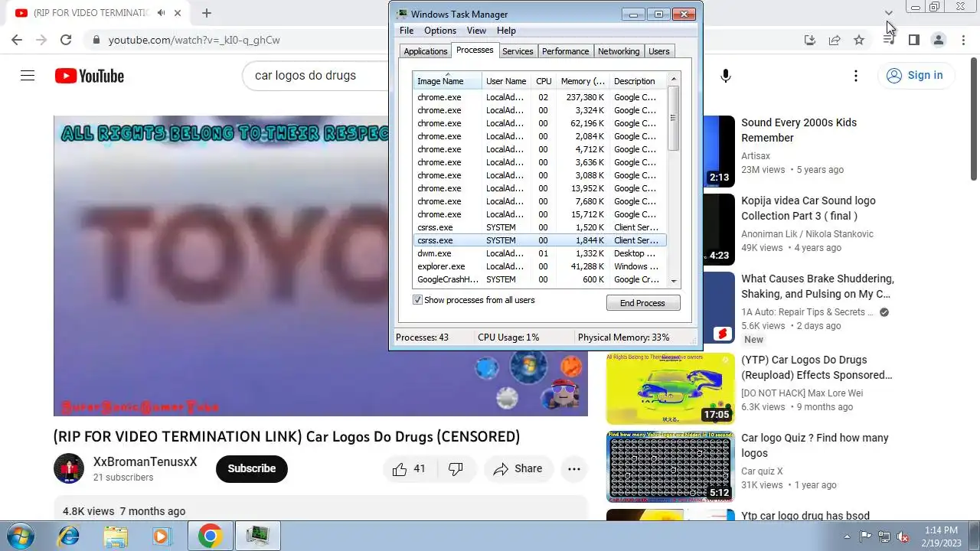
Task: Open What Causes Brake Shuddering video
Action: (818, 286)
